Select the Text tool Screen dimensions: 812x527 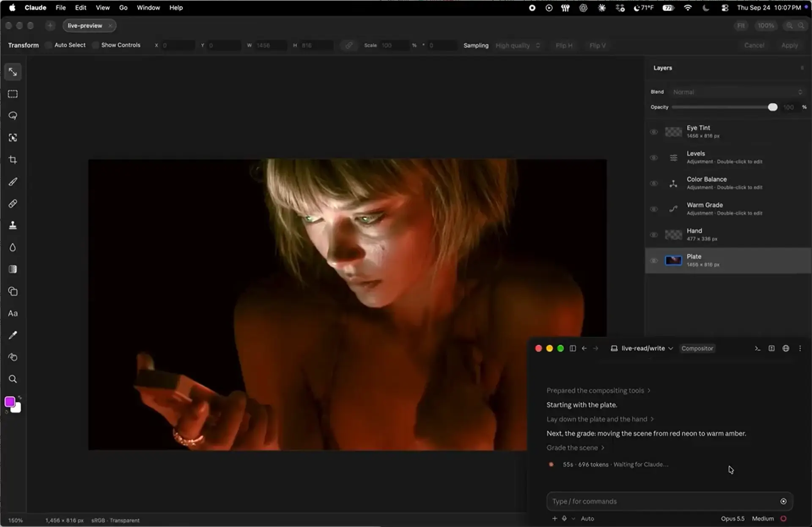coord(13,313)
